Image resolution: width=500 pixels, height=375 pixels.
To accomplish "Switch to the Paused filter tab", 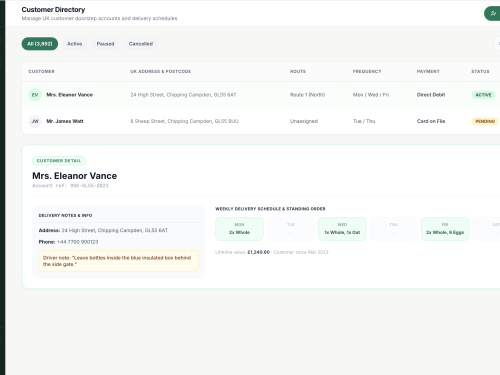I will (x=105, y=44).
